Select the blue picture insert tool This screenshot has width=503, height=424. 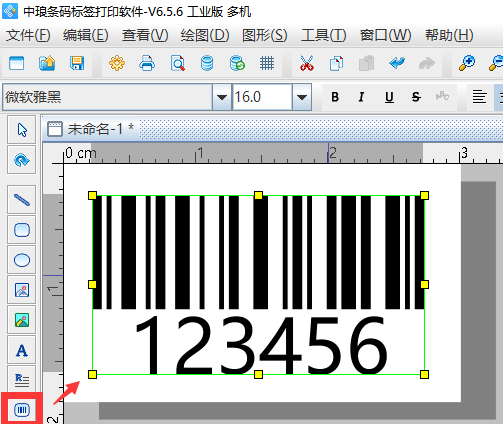[x=22, y=290]
